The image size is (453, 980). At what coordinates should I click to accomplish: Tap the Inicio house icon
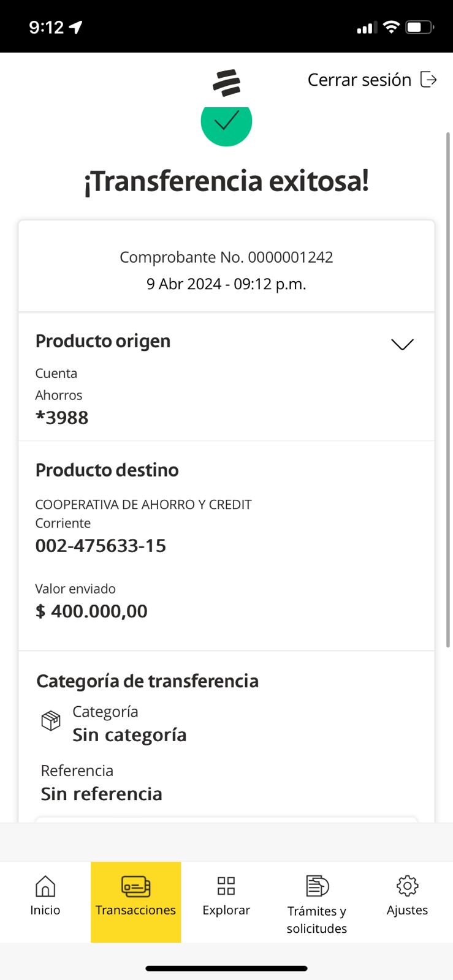[45, 886]
